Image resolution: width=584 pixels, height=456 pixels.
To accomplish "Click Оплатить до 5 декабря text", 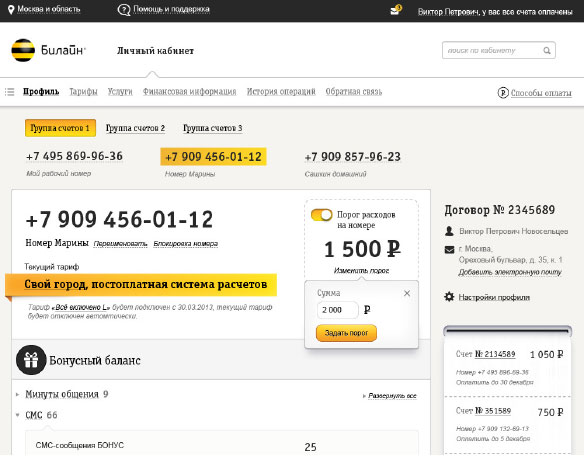I will 493,439.
